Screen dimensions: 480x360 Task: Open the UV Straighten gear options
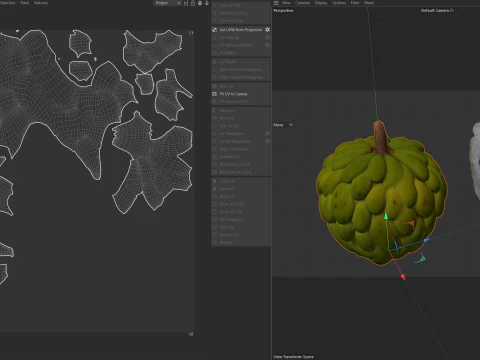point(267,134)
